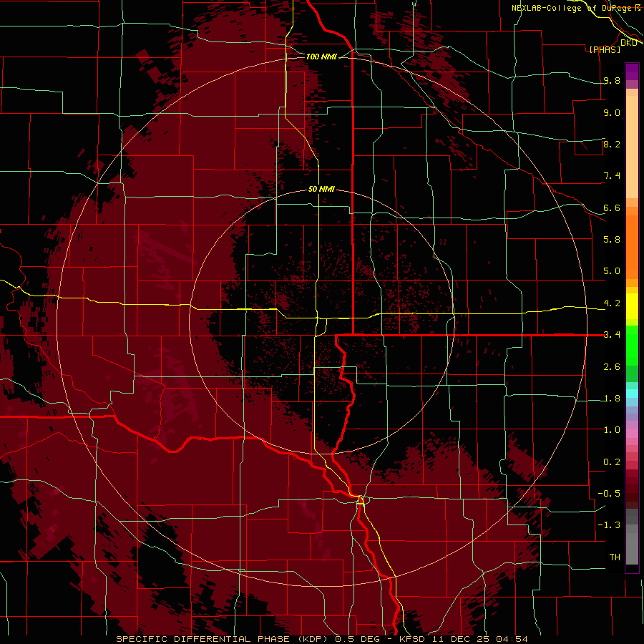
Task: Click the bright green segment of color bar
Action: pos(632,345)
